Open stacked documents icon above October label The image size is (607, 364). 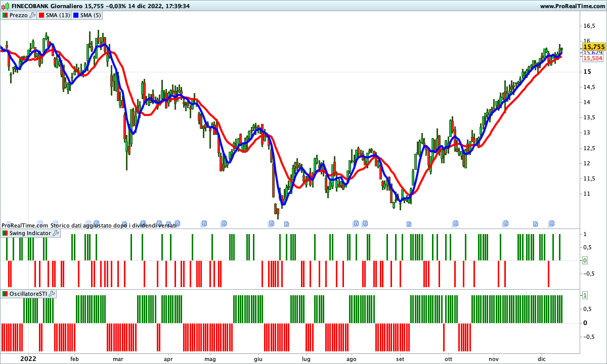(455, 223)
